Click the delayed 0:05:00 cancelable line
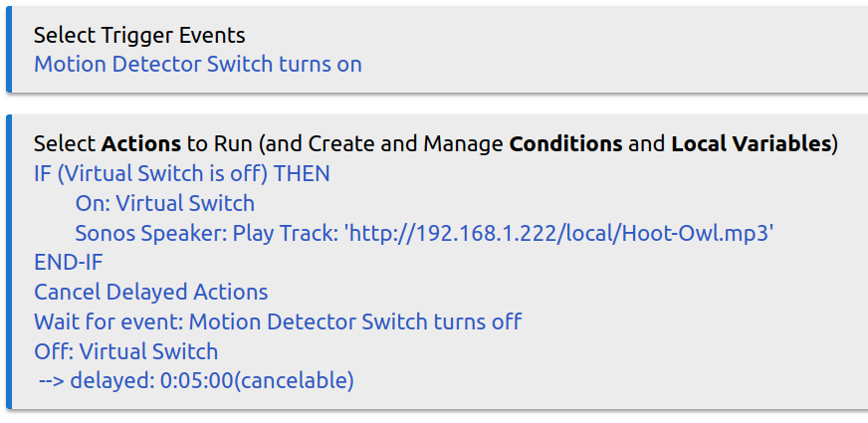 point(196,380)
